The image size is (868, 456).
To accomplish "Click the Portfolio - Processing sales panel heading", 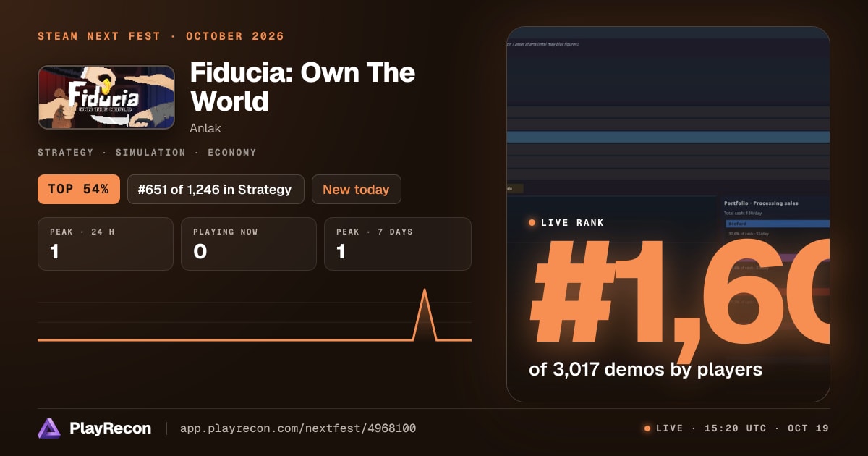I will (x=762, y=203).
